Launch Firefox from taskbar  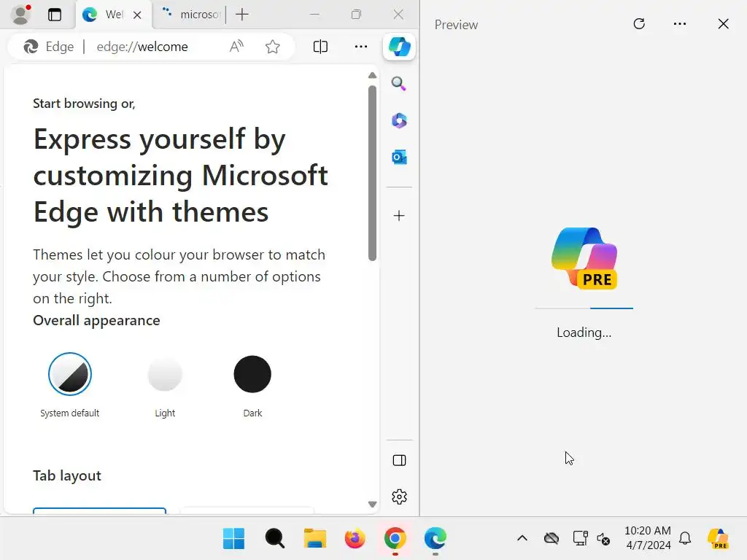[355, 539]
